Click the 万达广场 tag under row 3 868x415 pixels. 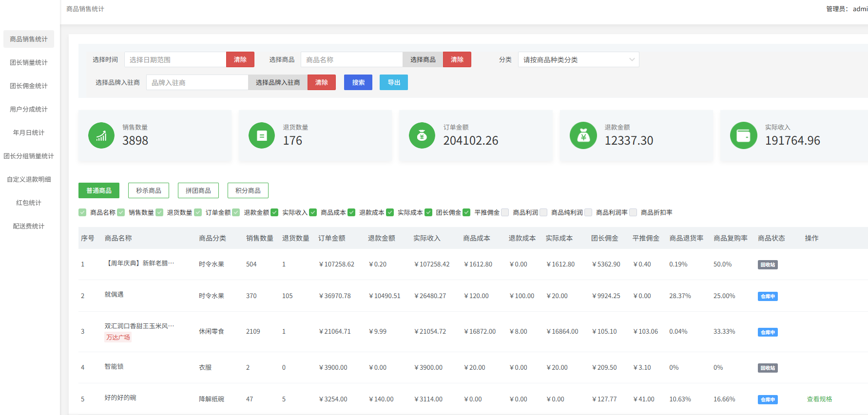pos(118,338)
